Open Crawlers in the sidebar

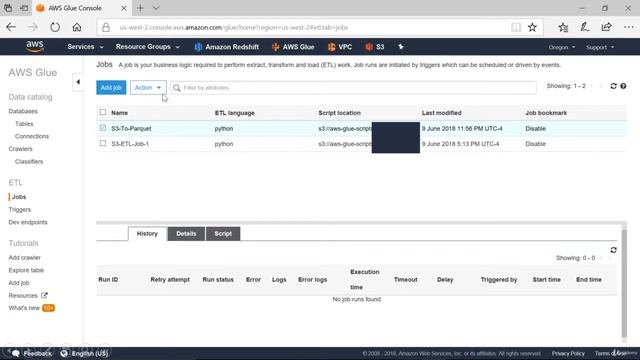(20, 149)
